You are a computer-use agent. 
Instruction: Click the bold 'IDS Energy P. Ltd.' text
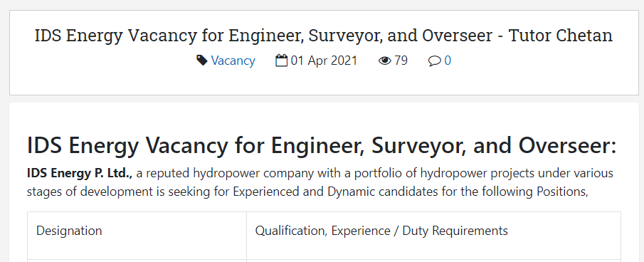click(80, 174)
